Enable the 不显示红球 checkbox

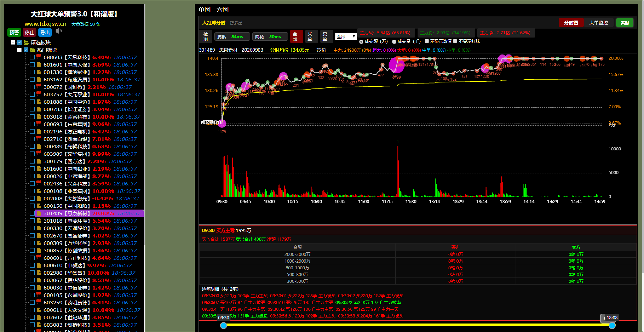[x=455, y=41]
